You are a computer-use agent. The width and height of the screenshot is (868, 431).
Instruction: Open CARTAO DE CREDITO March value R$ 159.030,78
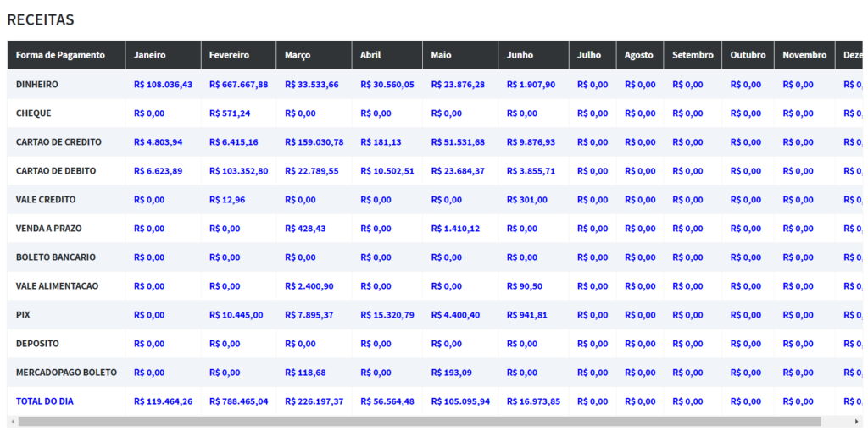coord(314,142)
